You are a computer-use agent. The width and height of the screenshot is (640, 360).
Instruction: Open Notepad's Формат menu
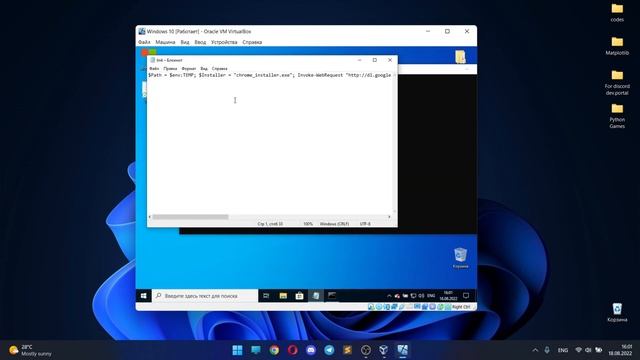[x=189, y=69]
